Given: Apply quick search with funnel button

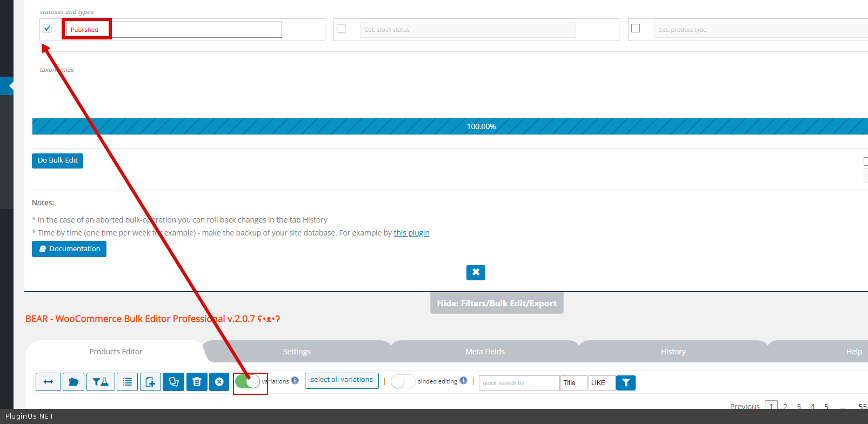Looking at the screenshot, I should [x=626, y=383].
